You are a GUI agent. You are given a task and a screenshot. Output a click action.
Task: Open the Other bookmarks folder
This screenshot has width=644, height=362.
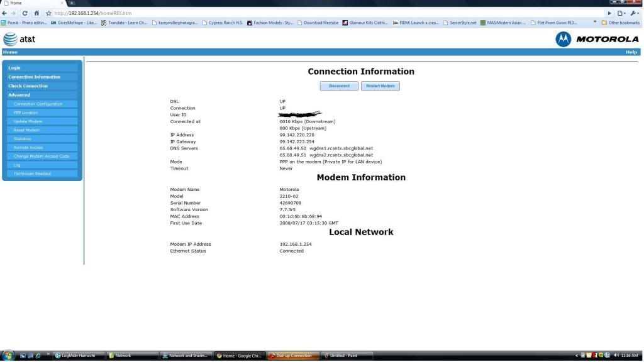click(621, 23)
